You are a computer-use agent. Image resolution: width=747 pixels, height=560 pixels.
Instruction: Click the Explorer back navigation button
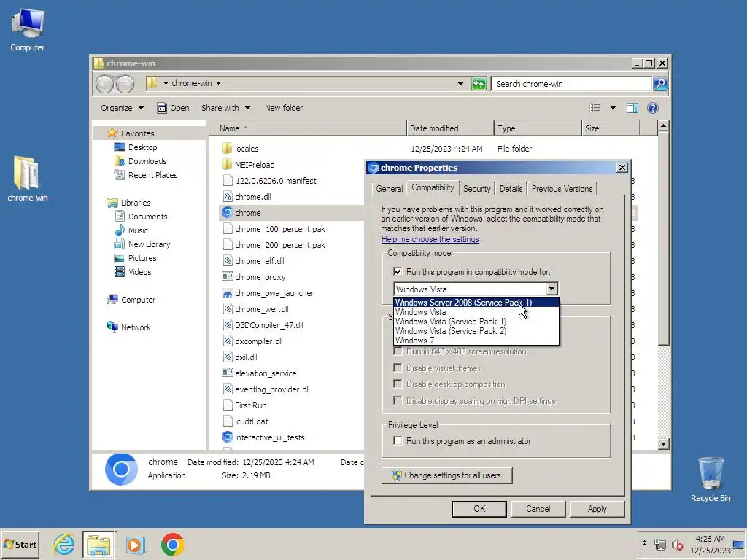click(x=104, y=84)
